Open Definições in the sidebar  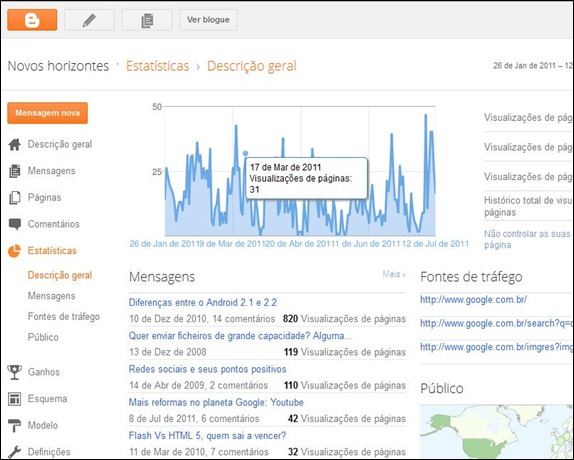point(49,452)
